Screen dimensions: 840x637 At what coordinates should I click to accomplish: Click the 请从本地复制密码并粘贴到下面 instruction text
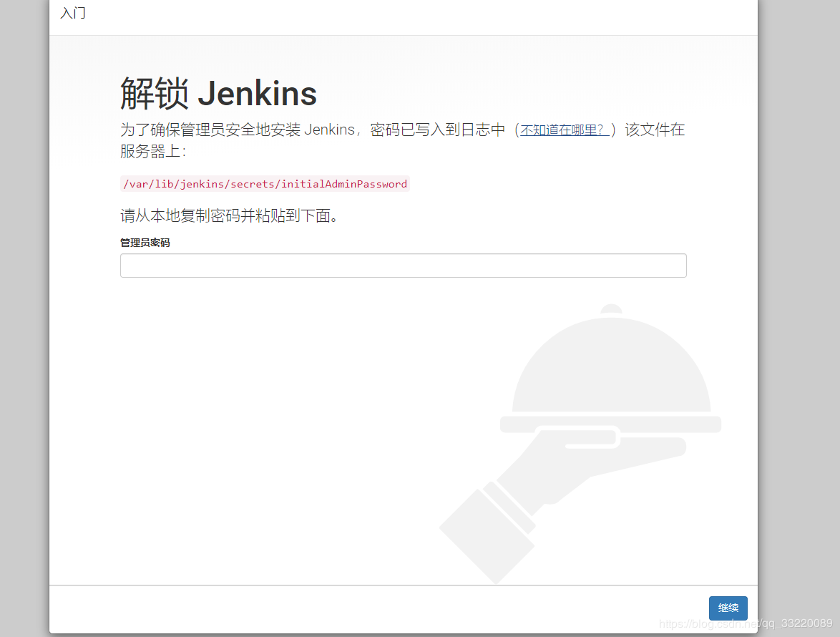pos(229,216)
